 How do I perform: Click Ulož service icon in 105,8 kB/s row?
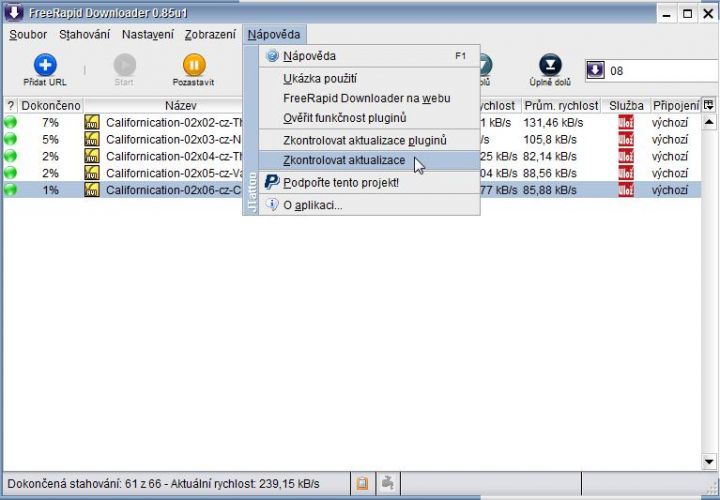click(625, 139)
